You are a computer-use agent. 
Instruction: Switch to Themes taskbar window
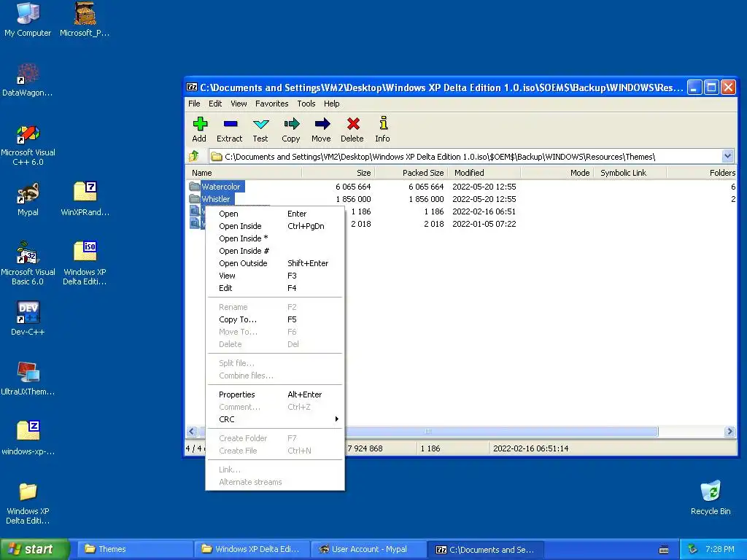tap(134, 549)
